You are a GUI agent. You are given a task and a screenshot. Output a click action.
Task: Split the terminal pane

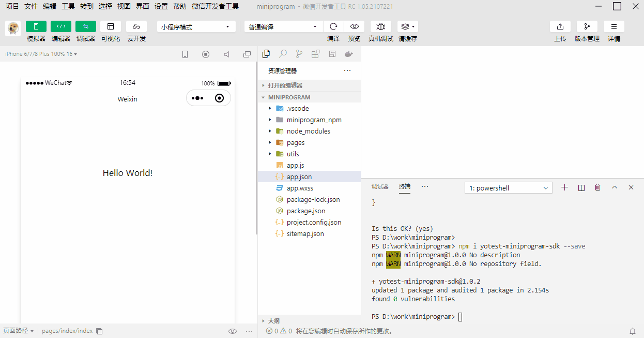pyautogui.click(x=581, y=187)
